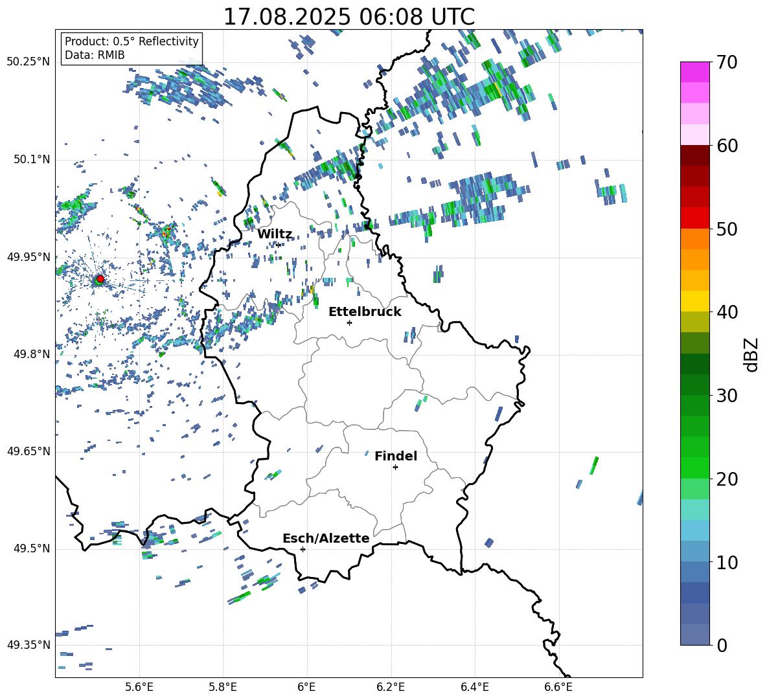Click the Wiltz station cross marker
The width and height of the screenshot is (767, 700).
(278, 245)
